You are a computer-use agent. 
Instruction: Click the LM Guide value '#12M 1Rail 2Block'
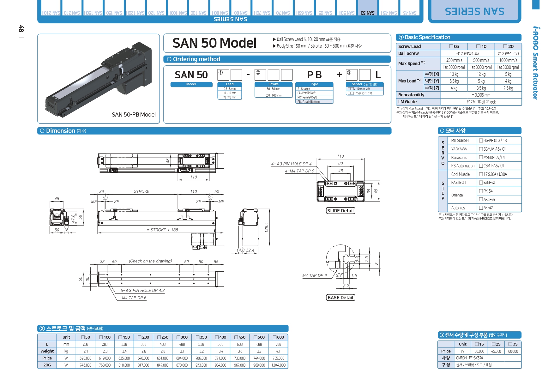(481, 102)
